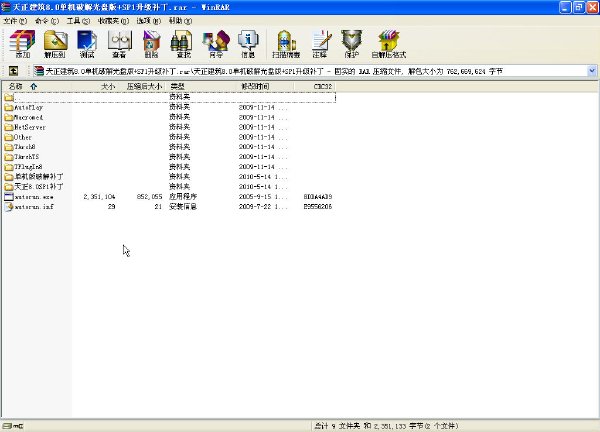600x432 pixels.
Task: Expand the address bar path dropdown
Action: coord(592,71)
